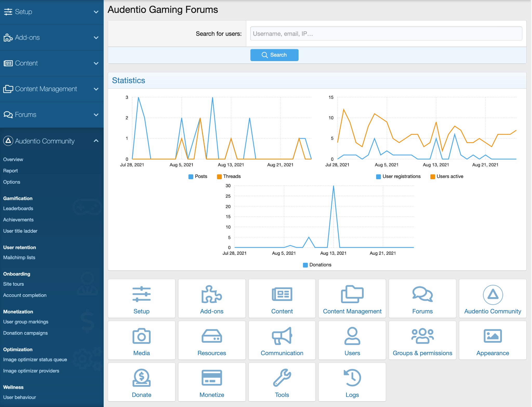Open the Donate piggy-bank icon tile
This screenshot has height=407, width=532.
[142, 378]
